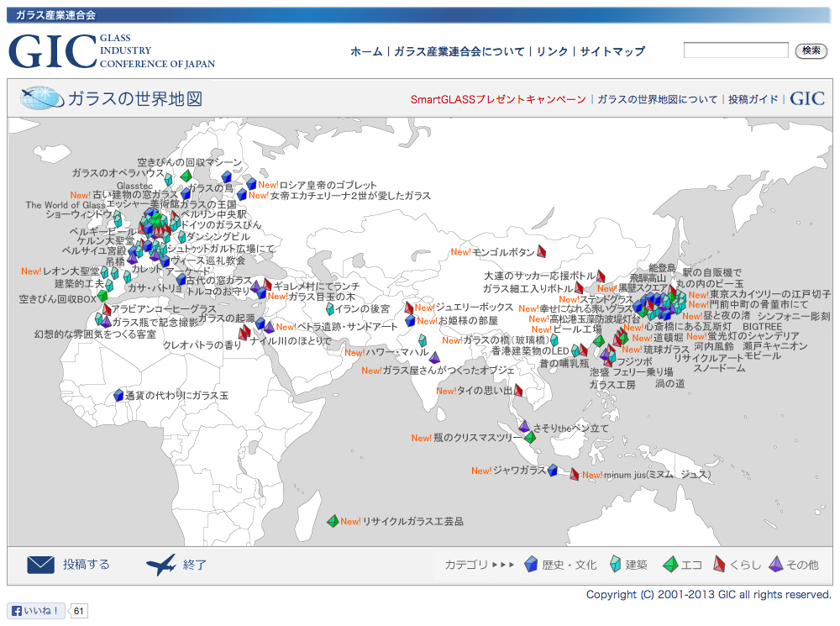Click the blue marker beside お姫様の部屋
The width and height of the screenshot is (840, 626).
(411, 320)
